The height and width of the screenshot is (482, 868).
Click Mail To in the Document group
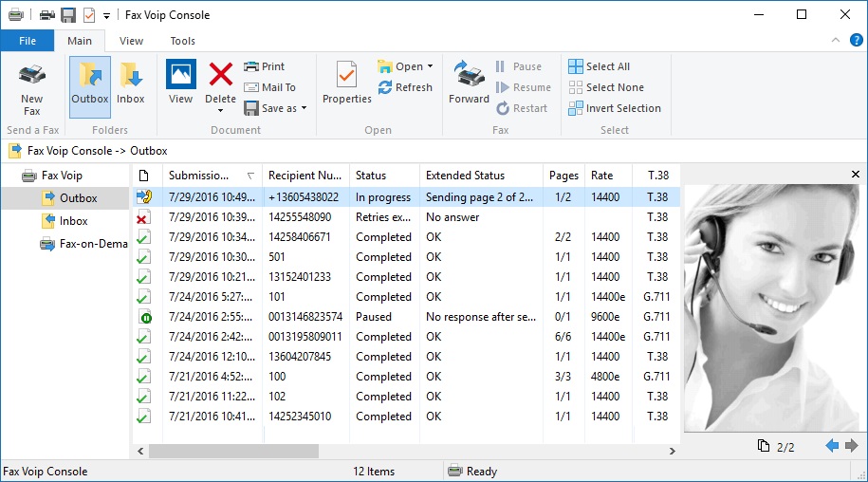pos(269,87)
